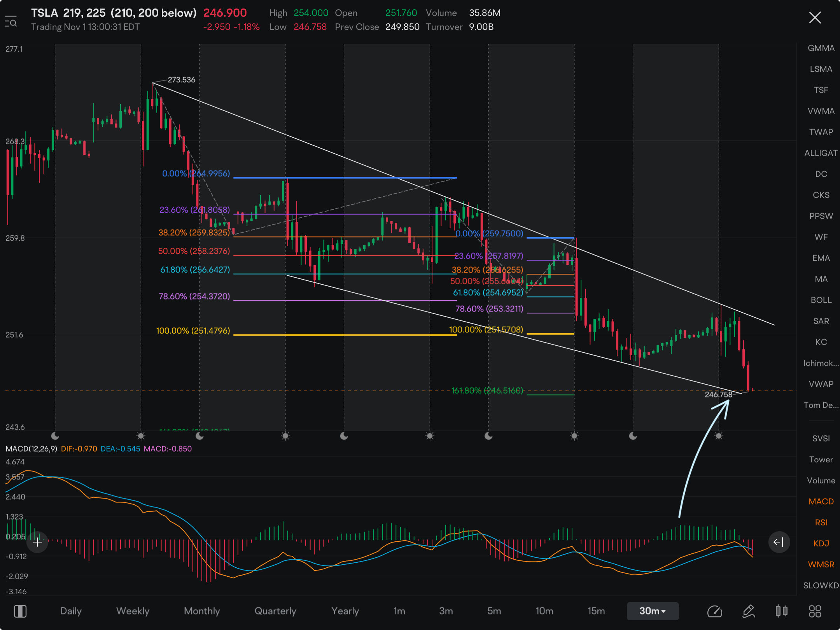
Task: Enable the TWAP indicator
Action: pos(821,132)
